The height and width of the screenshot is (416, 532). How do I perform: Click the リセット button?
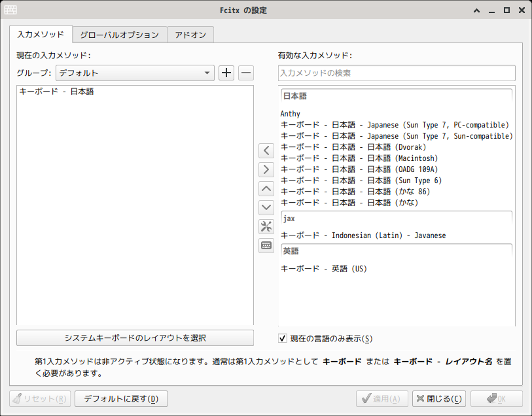point(40,399)
